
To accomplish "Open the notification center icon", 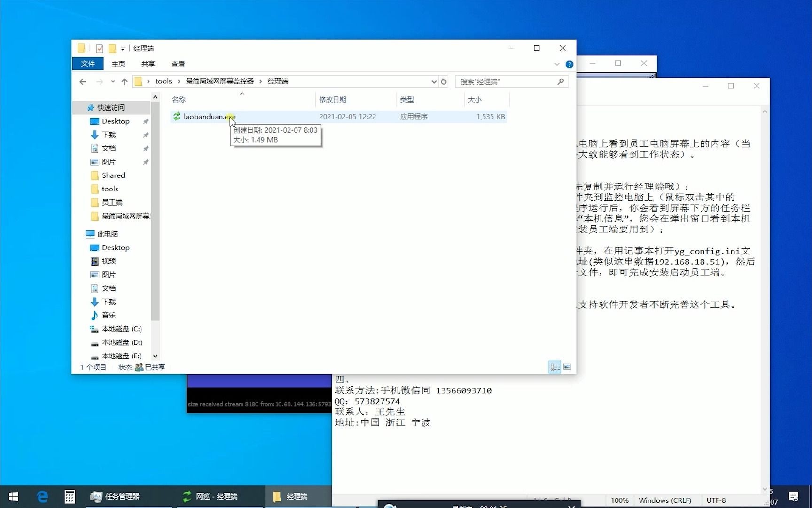I will pos(794,497).
